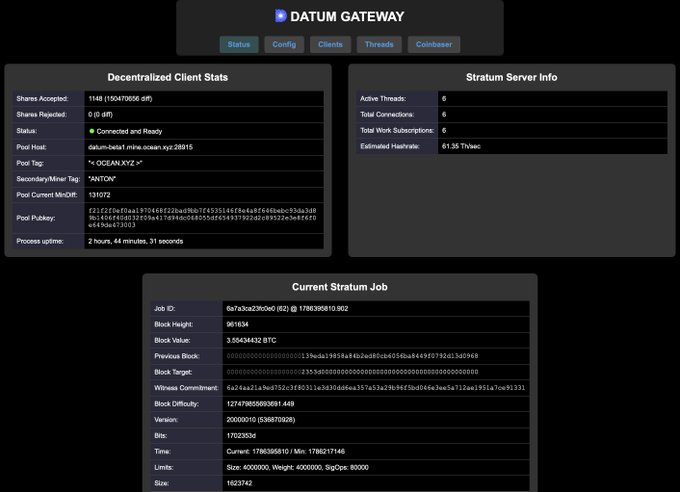The height and width of the screenshot is (492, 680).
Task: Click the DATUM Gateway logo icon
Action: point(281,16)
